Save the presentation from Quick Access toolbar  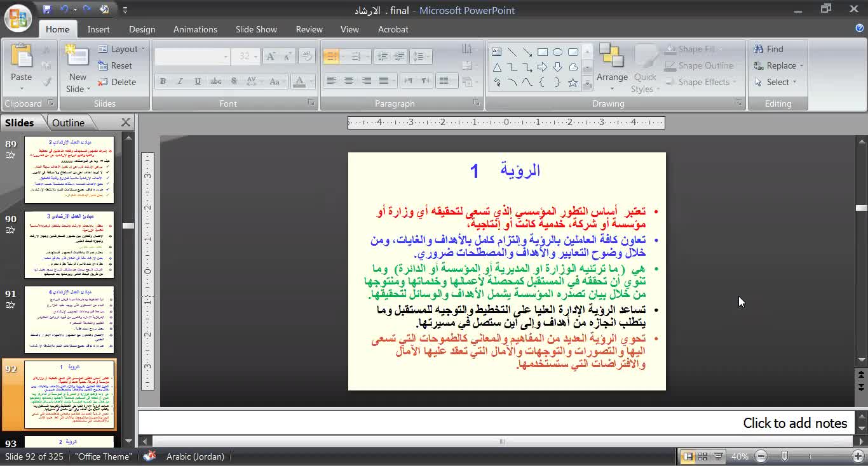46,10
